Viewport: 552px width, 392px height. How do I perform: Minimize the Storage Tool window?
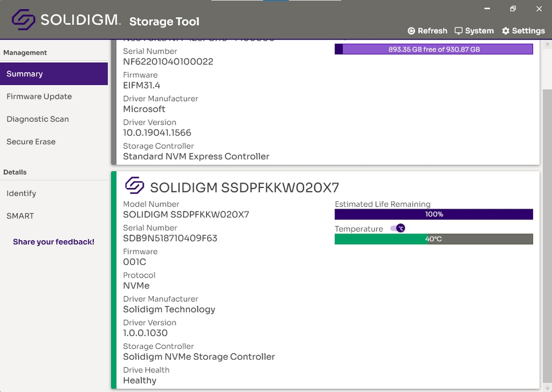[x=487, y=9]
